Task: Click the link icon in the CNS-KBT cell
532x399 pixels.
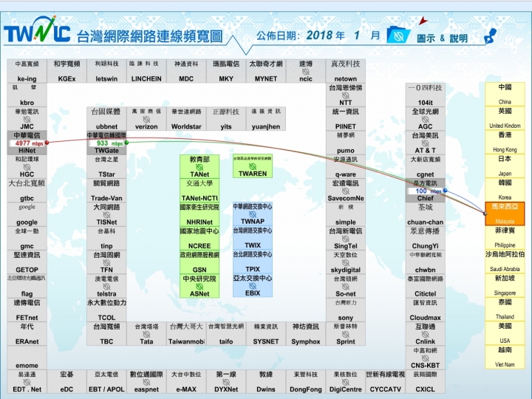Action: 425,358
